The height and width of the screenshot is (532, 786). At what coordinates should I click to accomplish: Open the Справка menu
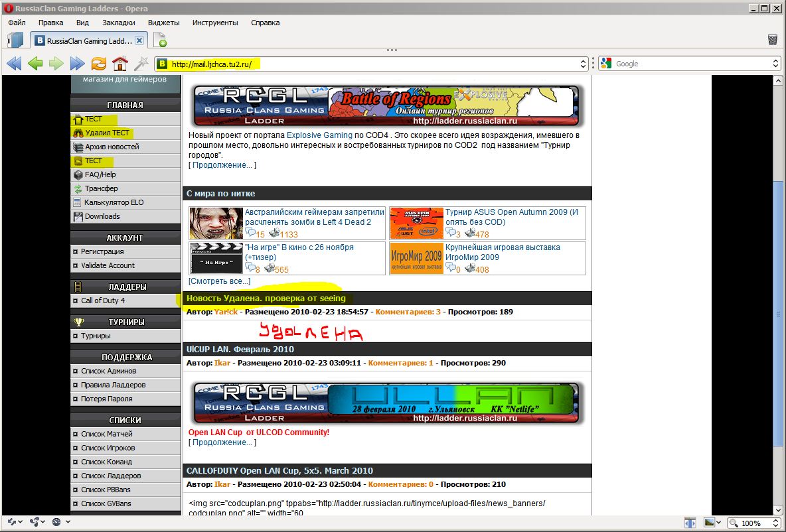pos(265,23)
